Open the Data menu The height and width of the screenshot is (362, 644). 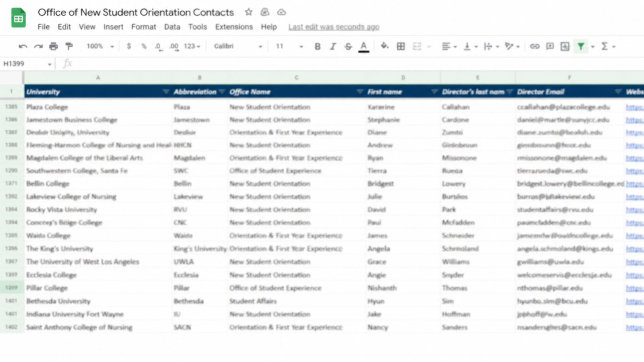pyautogui.click(x=172, y=27)
